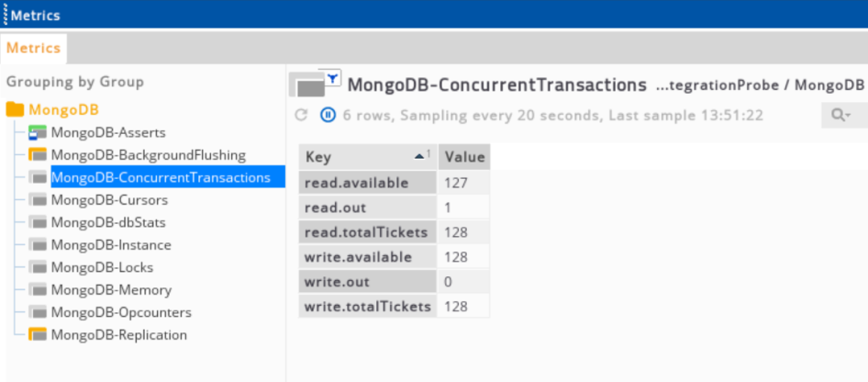Click the value 128 for write.available
The width and height of the screenshot is (868, 382).
pyautogui.click(x=464, y=257)
